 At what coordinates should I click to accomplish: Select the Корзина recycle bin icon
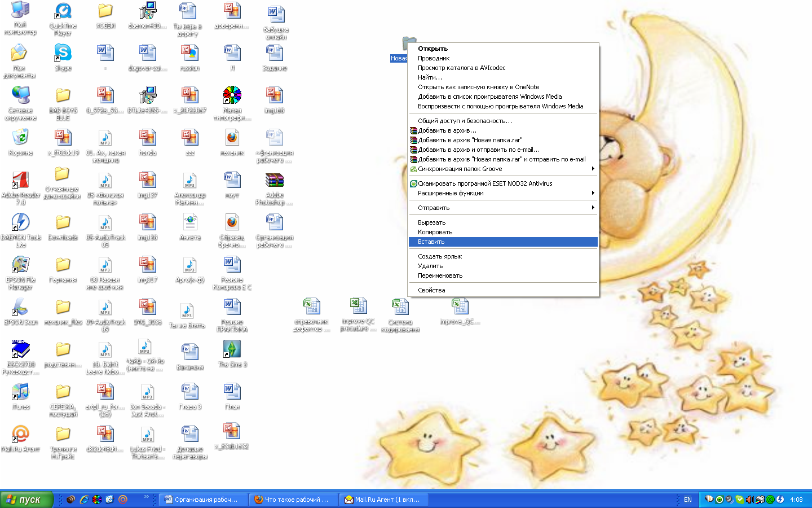click(20, 143)
